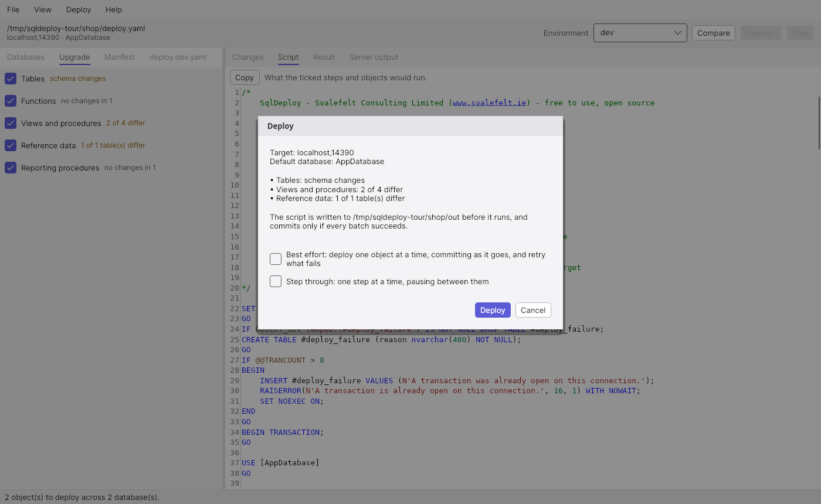Open the View menu
This screenshot has width=821, height=504.
click(43, 9)
